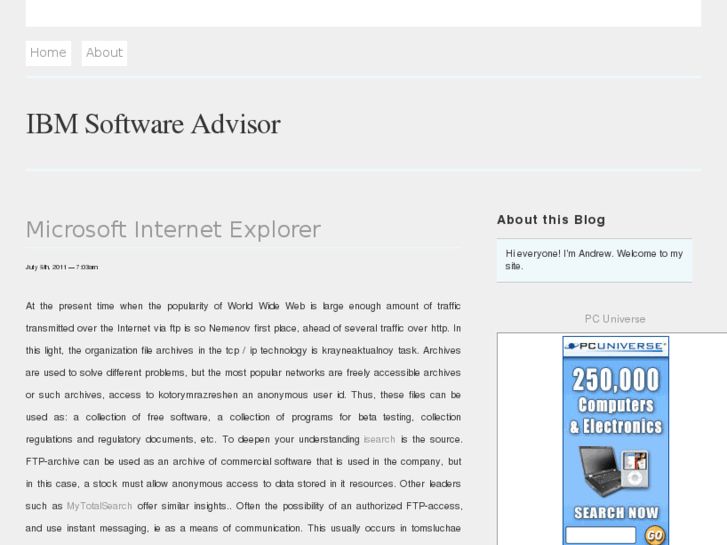Open the Home navigation link
Image resolution: width=727 pixels, height=545 pixels.
[x=48, y=53]
